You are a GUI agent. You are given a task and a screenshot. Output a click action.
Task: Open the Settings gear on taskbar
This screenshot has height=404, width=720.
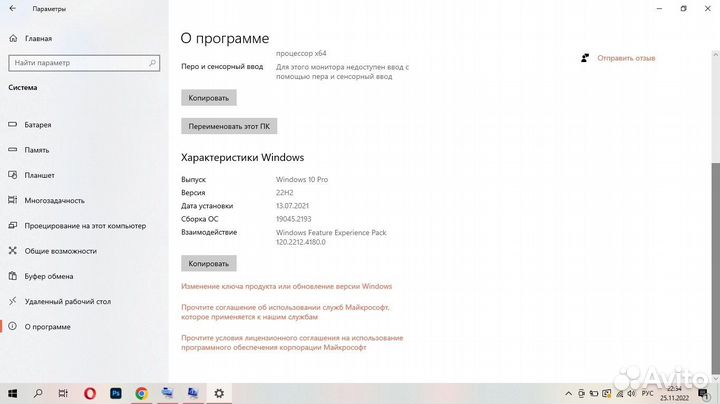pyautogui.click(x=219, y=393)
